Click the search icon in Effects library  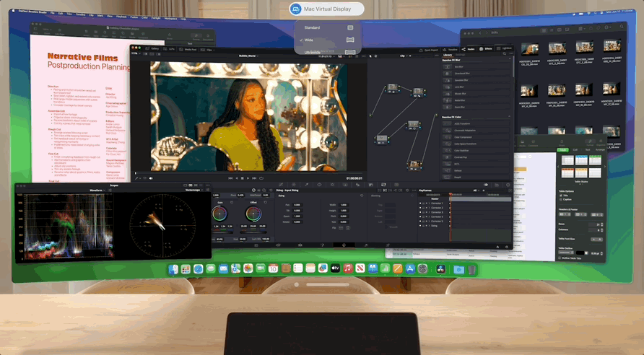(x=505, y=54)
